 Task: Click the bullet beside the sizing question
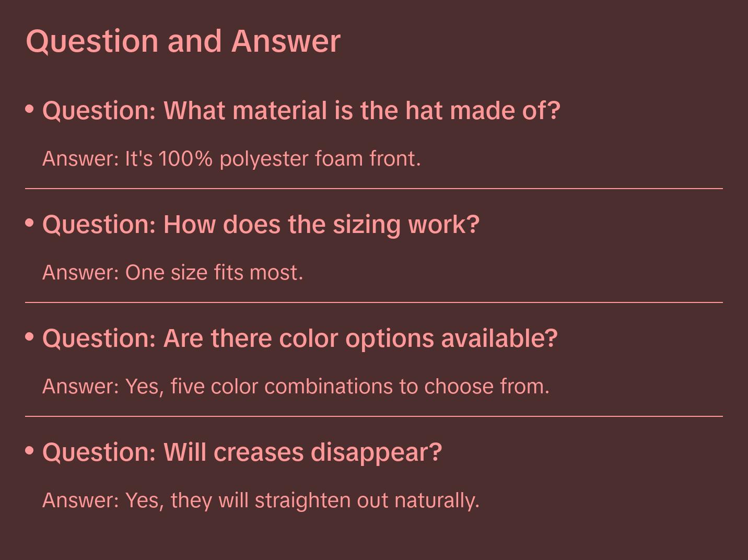[x=30, y=223]
